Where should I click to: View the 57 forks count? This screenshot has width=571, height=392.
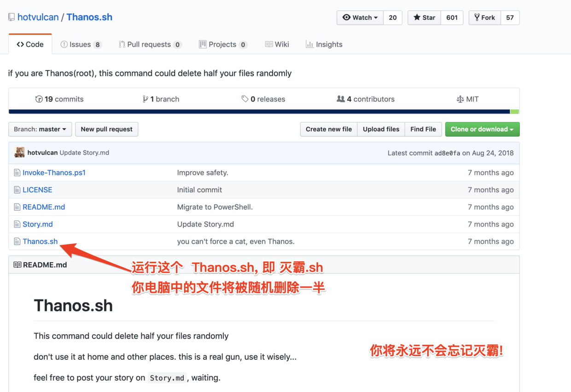(510, 17)
